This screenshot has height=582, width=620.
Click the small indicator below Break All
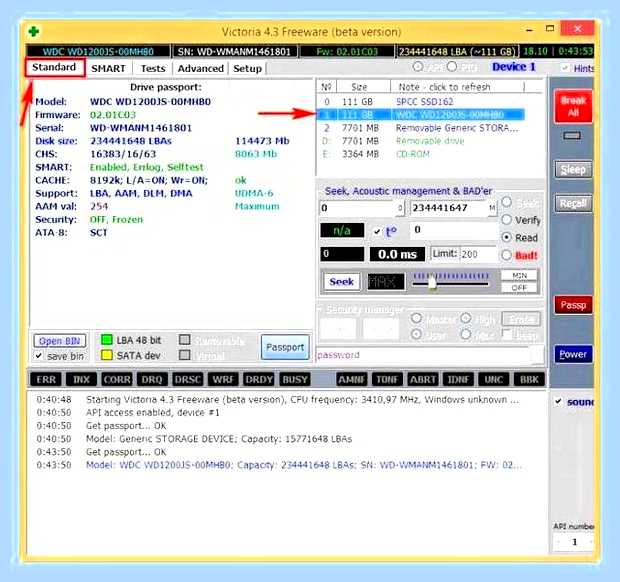point(572,136)
